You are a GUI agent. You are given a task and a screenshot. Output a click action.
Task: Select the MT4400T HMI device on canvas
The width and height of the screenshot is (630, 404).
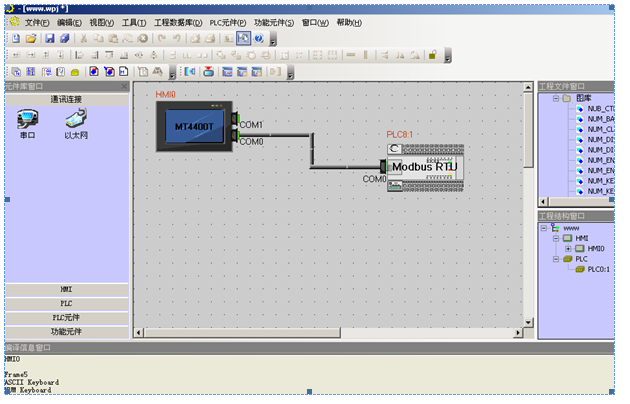pos(197,127)
